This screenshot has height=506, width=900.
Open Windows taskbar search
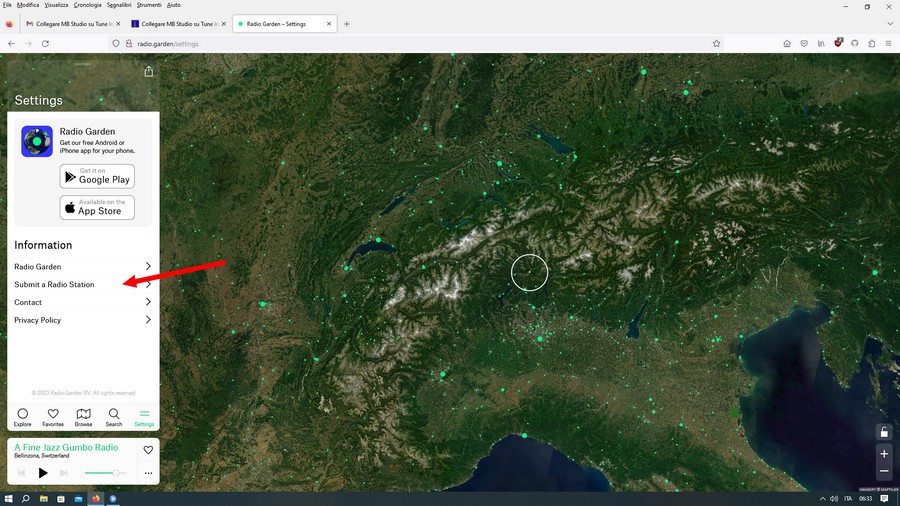[x=26, y=499]
